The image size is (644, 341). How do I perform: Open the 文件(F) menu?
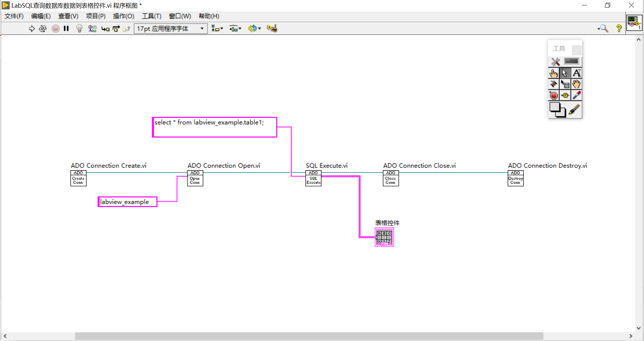tap(14, 16)
